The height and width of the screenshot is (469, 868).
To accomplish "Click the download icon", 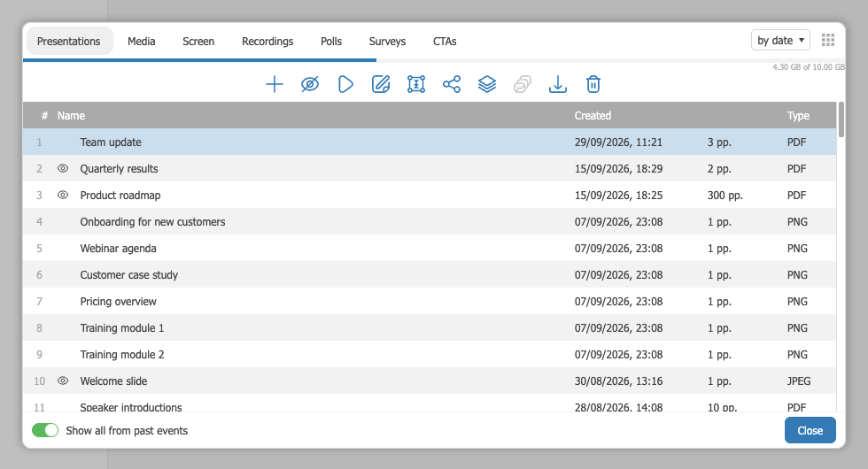I will (558, 85).
